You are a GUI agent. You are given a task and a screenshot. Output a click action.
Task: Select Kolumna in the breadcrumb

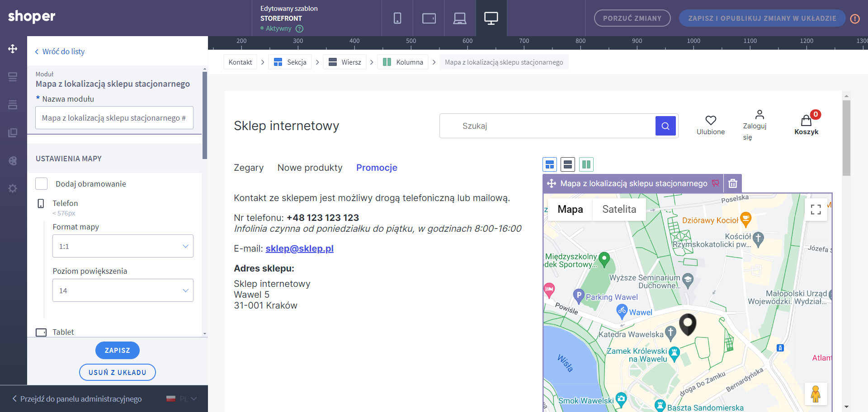403,62
